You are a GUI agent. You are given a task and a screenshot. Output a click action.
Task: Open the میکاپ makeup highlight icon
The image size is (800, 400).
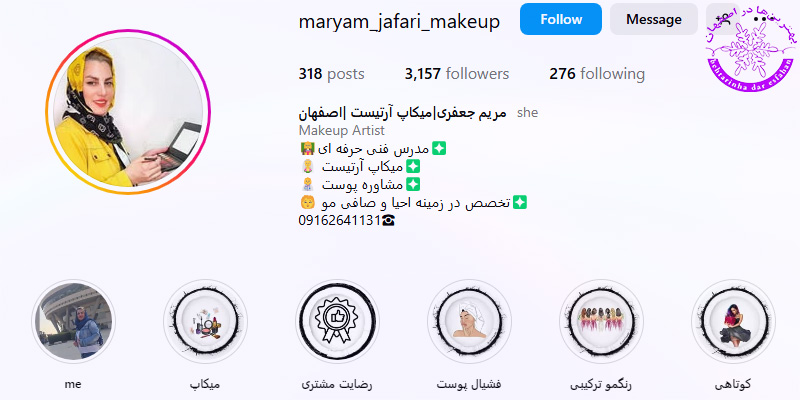point(205,321)
